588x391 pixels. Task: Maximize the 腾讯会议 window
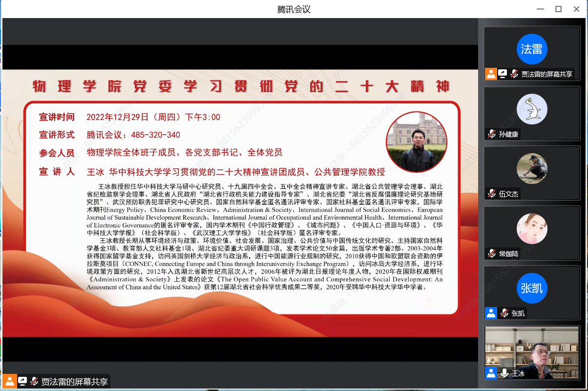(x=558, y=9)
